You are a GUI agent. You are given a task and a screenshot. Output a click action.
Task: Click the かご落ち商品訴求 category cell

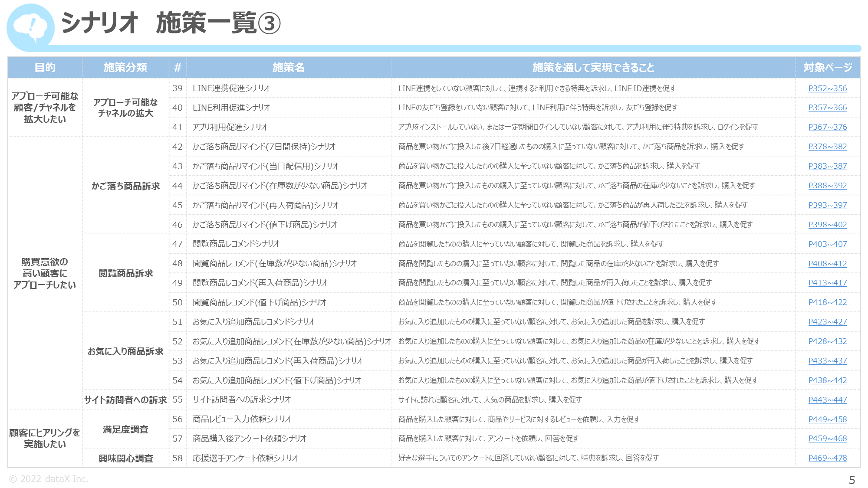pyautogui.click(x=125, y=186)
